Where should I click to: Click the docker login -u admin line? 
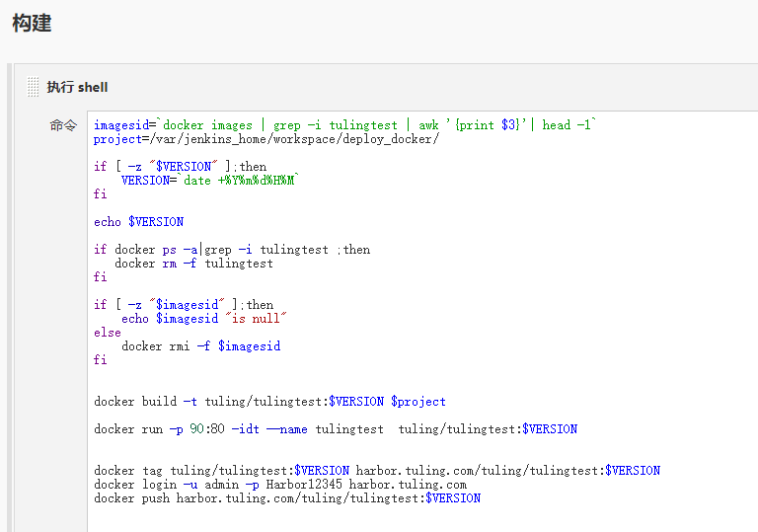[x=280, y=484]
